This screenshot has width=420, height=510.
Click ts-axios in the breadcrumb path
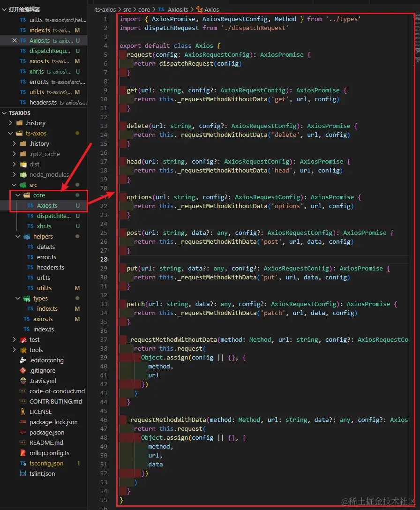point(105,9)
